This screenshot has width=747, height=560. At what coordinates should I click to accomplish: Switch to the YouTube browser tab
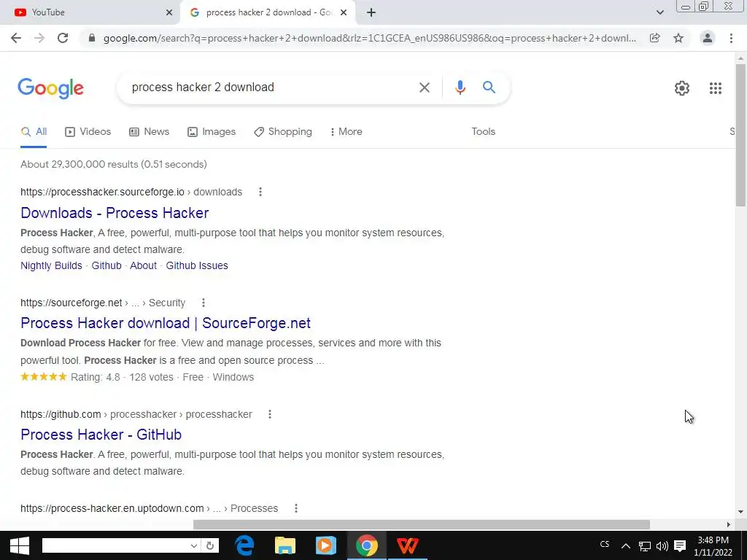90,12
